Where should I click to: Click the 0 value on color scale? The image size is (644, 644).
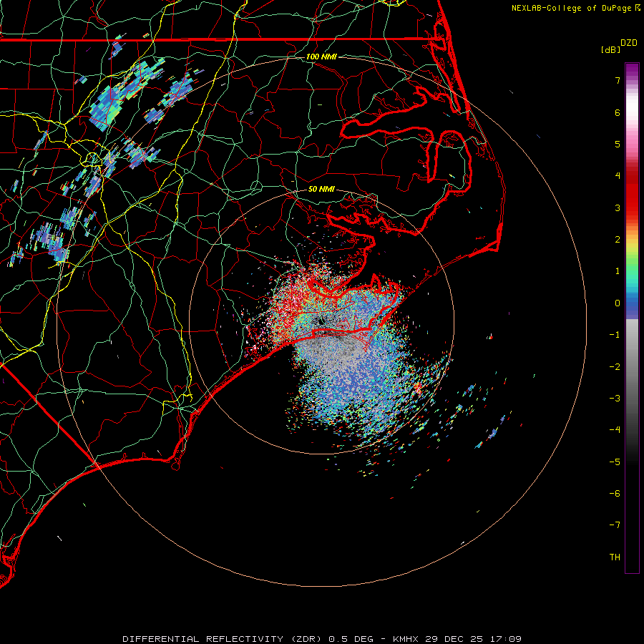tap(618, 303)
